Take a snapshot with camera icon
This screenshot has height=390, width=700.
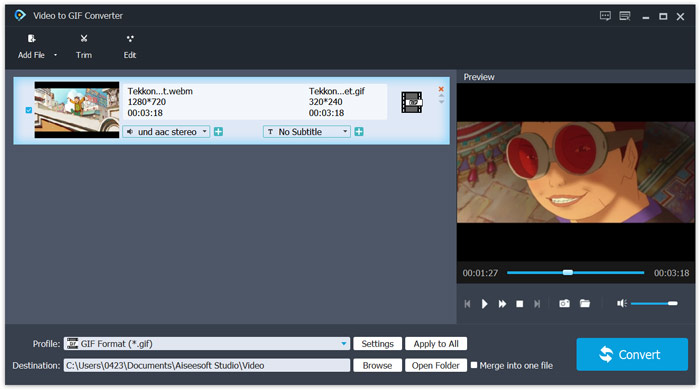tap(564, 303)
